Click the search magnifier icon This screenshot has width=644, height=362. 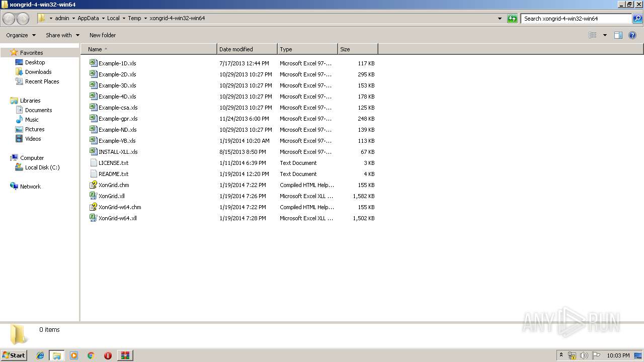(x=637, y=19)
